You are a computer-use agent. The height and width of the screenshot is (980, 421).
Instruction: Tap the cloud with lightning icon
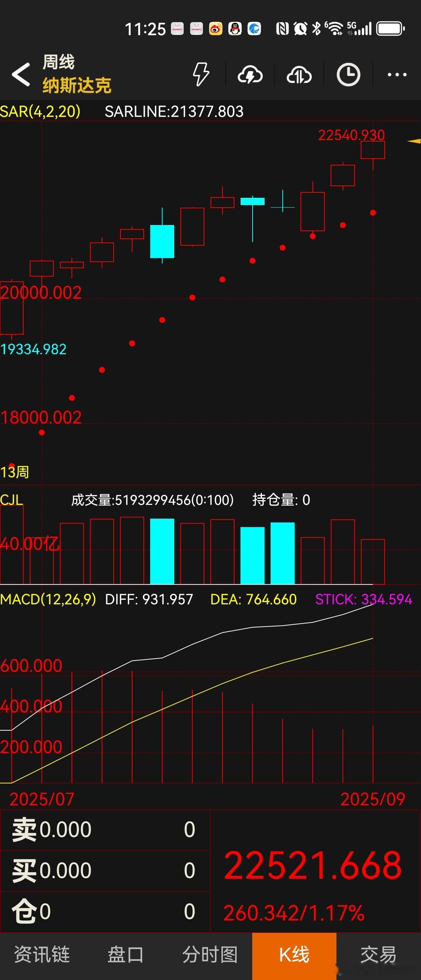pos(250,74)
